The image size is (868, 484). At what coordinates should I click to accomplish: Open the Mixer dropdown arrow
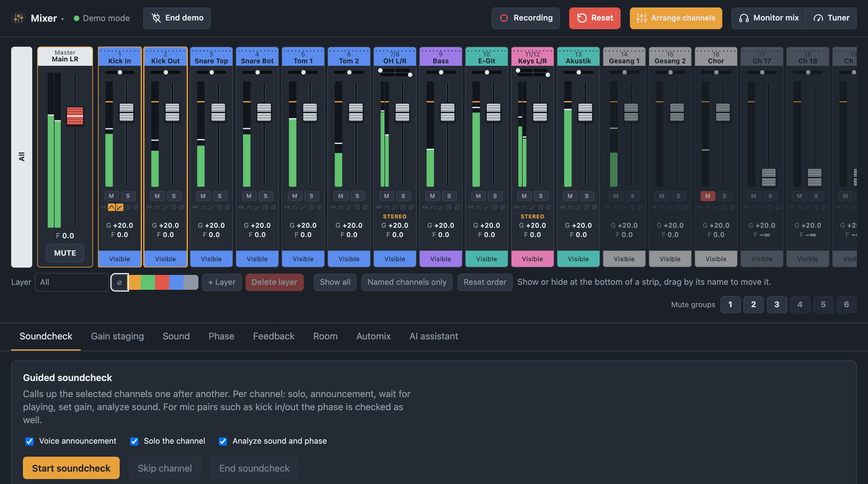coord(63,19)
